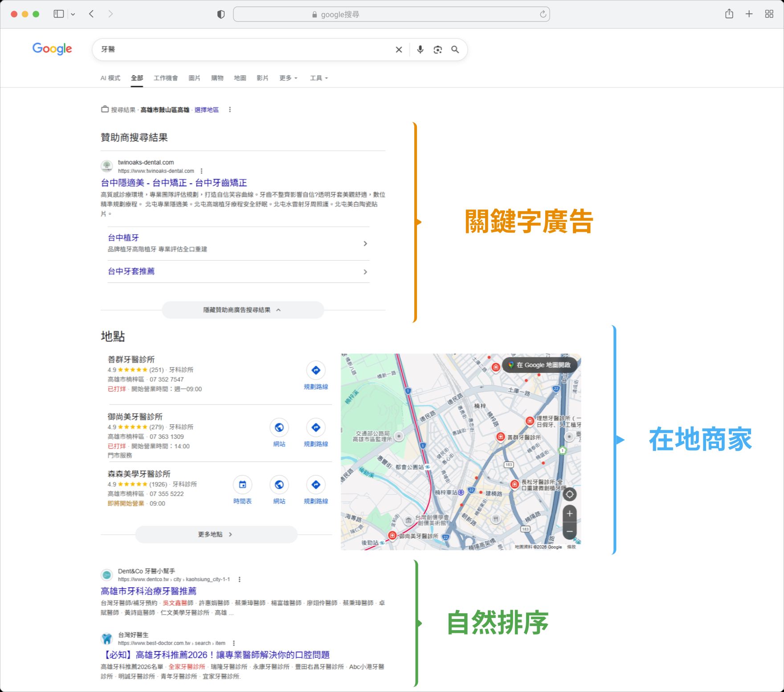Screen dimensions: 784x692
Task: Get directions to 善群牙醫診所 via 規劃路線 icon
Action: 315,370
